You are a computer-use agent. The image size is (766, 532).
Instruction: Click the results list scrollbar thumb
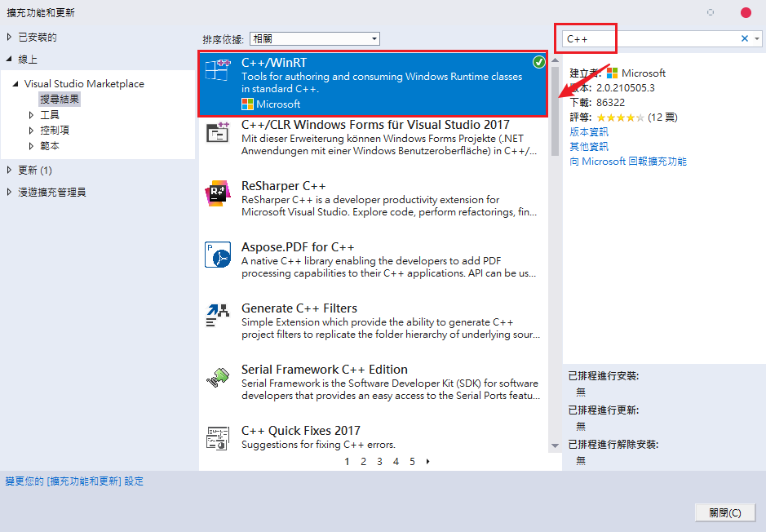click(x=555, y=112)
